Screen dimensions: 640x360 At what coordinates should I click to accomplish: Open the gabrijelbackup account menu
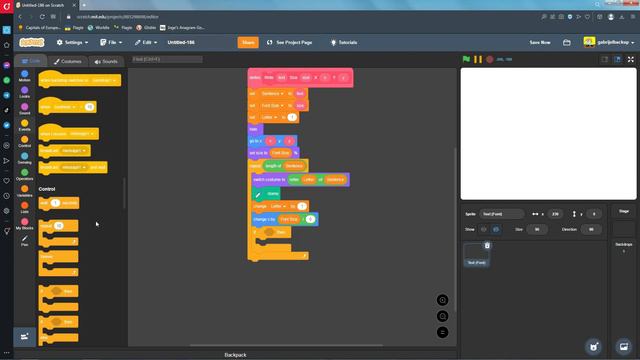(x=609, y=42)
